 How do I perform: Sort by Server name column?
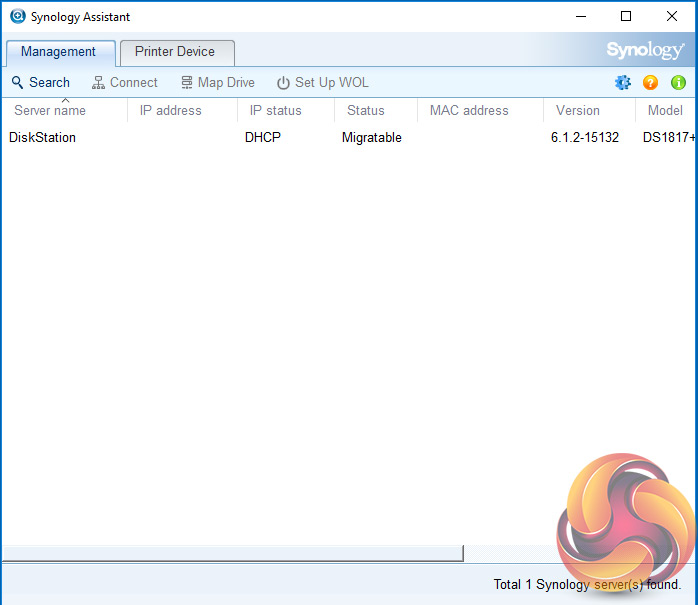pyautogui.click(x=65, y=110)
